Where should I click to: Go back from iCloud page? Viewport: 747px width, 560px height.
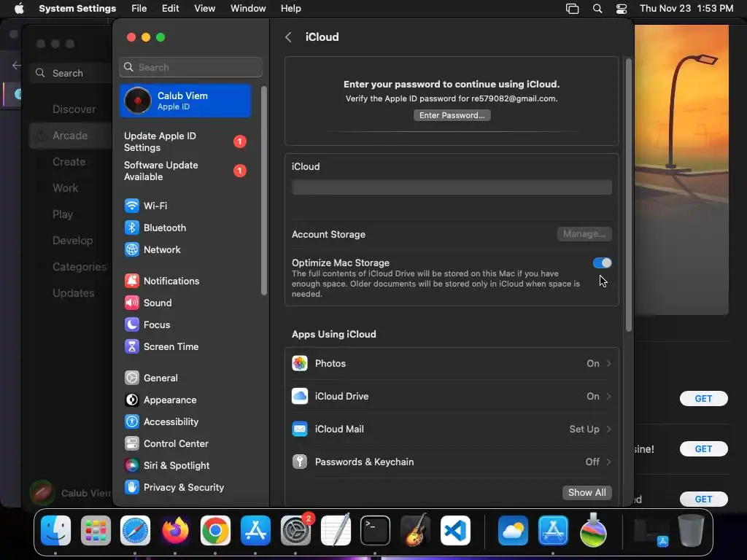click(288, 37)
